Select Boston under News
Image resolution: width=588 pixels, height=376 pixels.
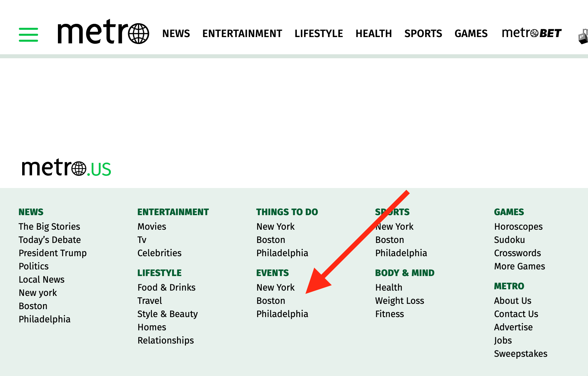tap(33, 306)
